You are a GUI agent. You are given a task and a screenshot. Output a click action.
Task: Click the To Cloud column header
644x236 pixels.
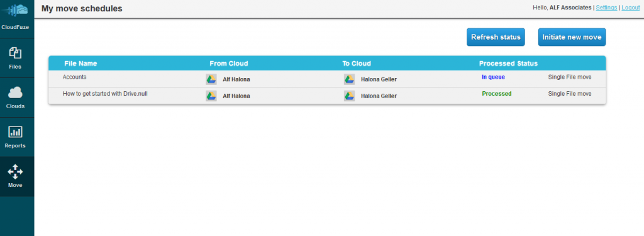tap(357, 64)
